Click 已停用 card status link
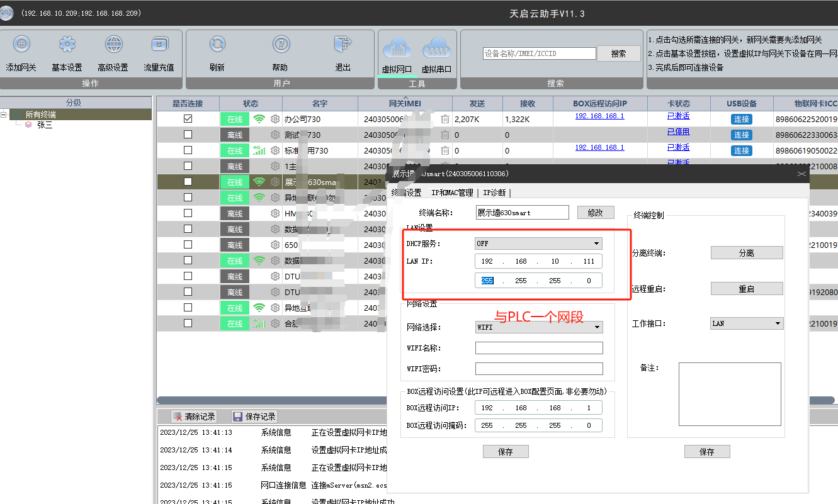This screenshot has width=838, height=504. (x=678, y=132)
